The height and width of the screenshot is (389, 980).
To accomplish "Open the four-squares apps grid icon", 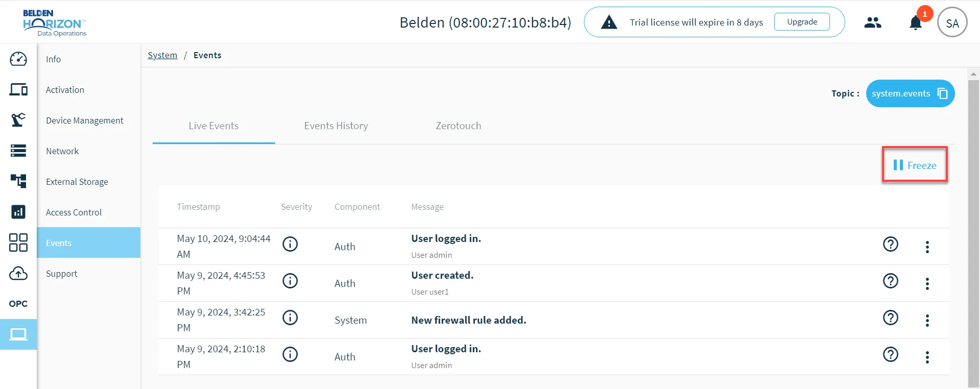I will (18, 242).
